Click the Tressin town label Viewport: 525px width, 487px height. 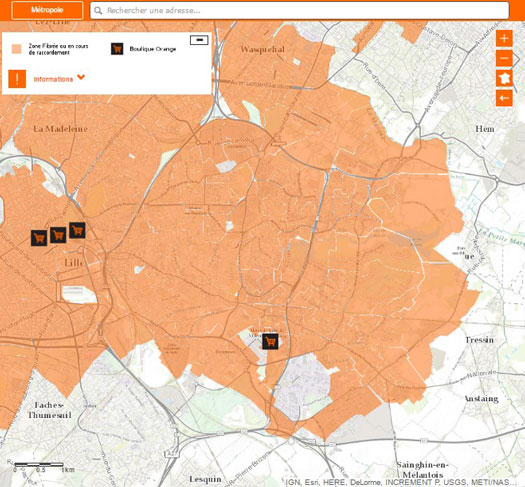pos(479,340)
